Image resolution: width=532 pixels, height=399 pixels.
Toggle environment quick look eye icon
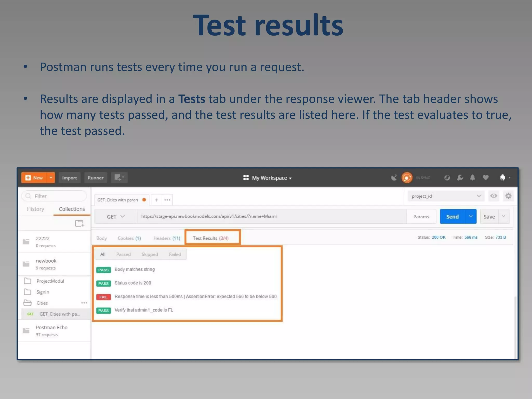pos(494,196)
